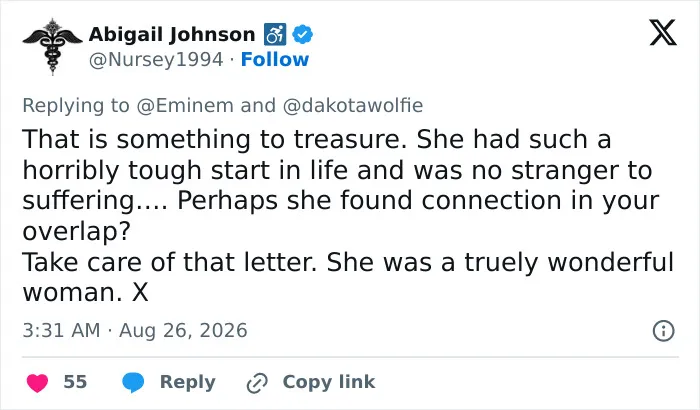Click the Copy link text
The width and height of the screenshot is (700, 410).
click(x=329, y=382)
